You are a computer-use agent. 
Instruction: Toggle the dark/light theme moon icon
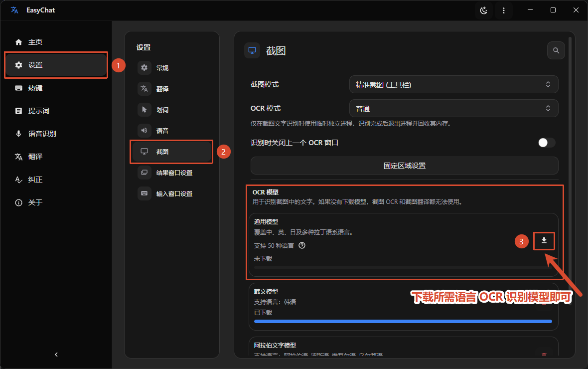coord(483,10)
